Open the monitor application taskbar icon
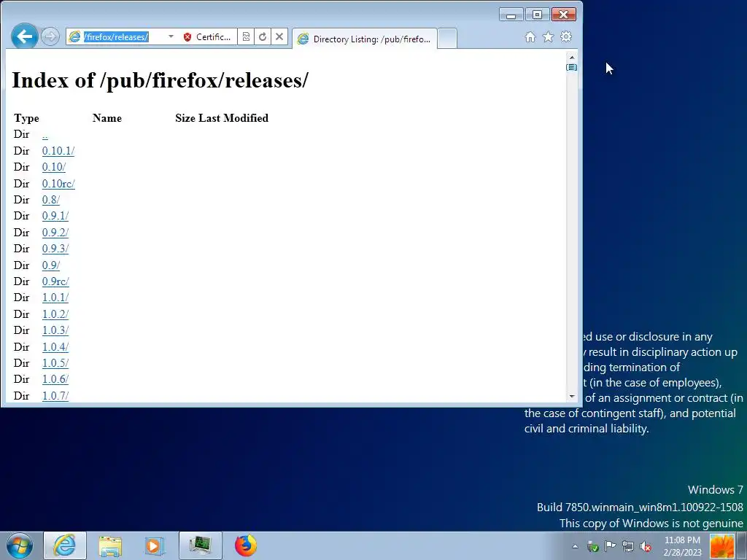This screenshot has width=747, height=560. coord(200,545)
